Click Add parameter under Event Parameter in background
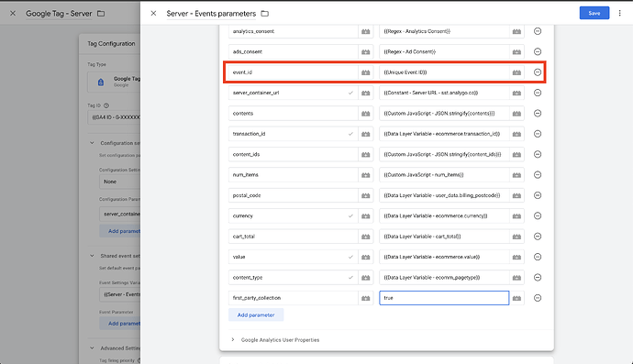Viewport: 633px width, 364px height. pyautogui.click(x=120, y=324)
